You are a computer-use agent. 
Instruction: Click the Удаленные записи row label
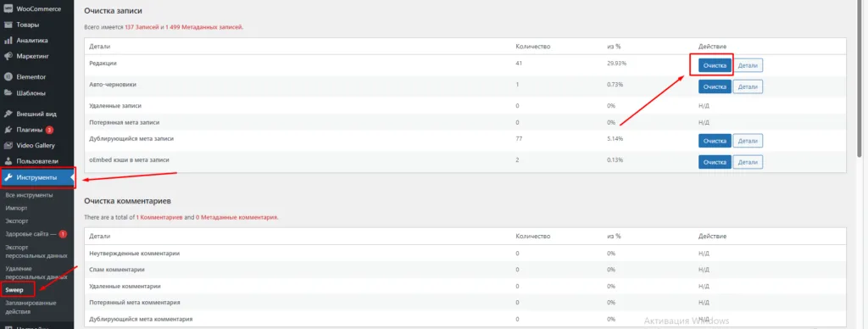pyautogui.click(x=115, y=105)
